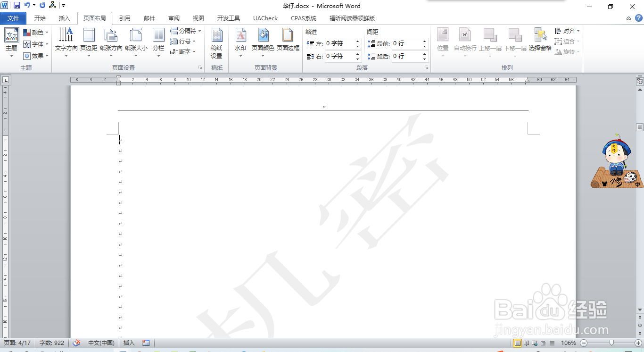Increase spacing before (段前) stepper up
This screenshot has height=352, width=644.
[425, 41]
